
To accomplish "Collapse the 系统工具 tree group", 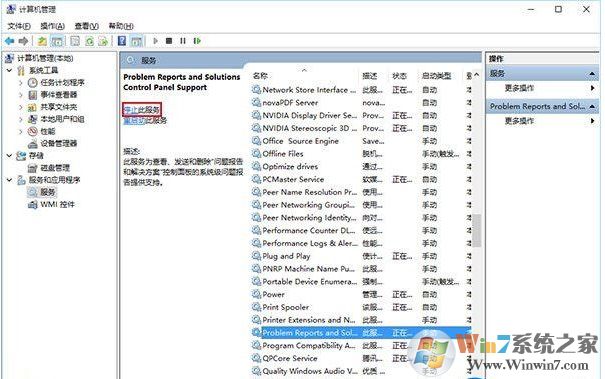I will click(x=10, y=70).
